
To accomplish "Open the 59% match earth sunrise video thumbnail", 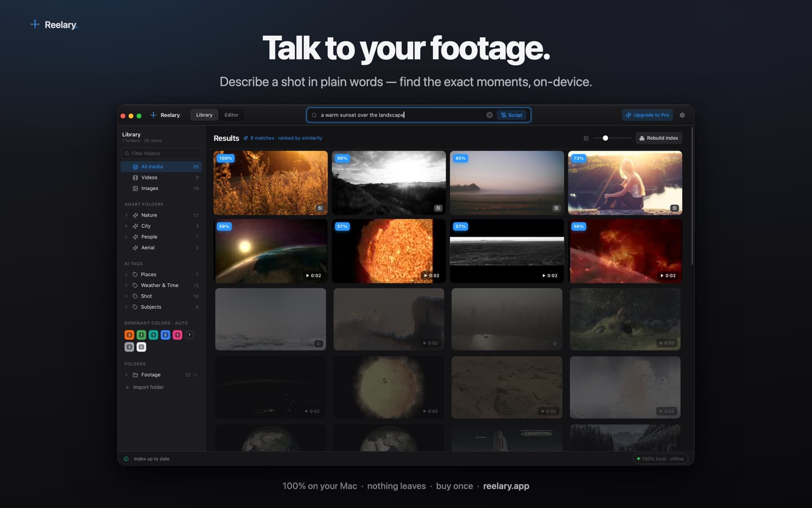I will pyautogui.click(x=271, y=251).
